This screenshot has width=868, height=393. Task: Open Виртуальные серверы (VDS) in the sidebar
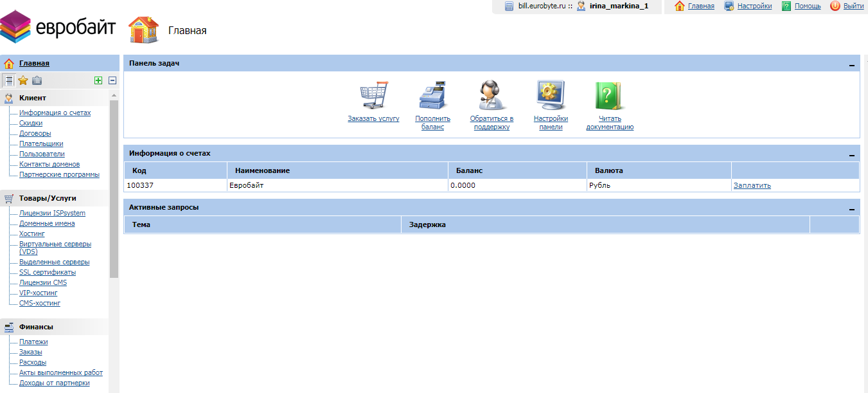pos(55,248)
